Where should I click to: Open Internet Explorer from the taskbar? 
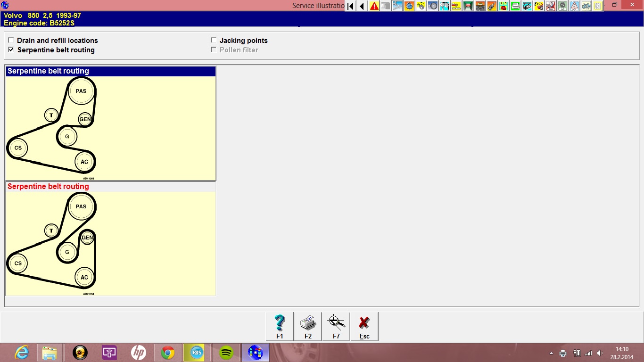pos(22,352)
